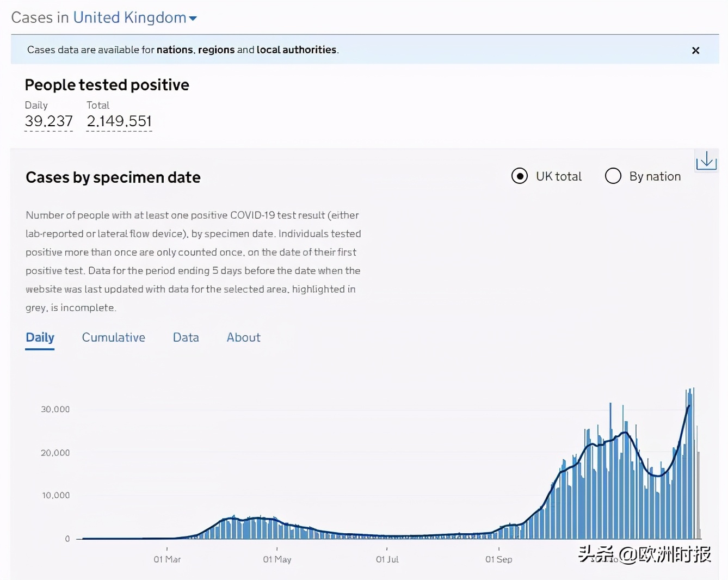Follow the regions link in banner
The image size is (728, 580).
(216, 50)
